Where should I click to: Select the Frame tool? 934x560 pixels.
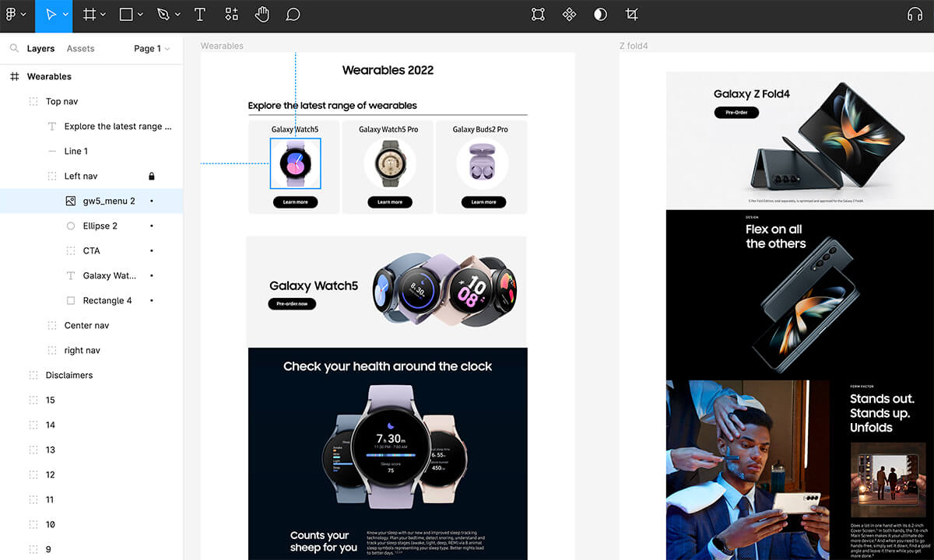tap(90, 14)
